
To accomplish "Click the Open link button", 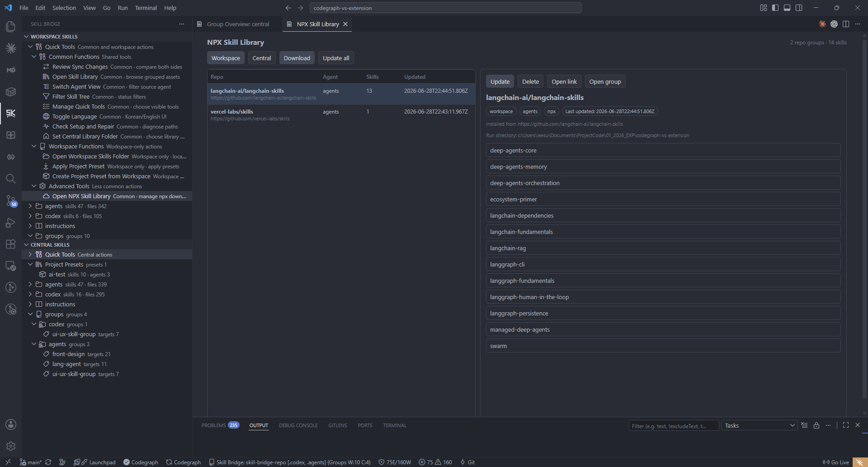I will 564,81.
